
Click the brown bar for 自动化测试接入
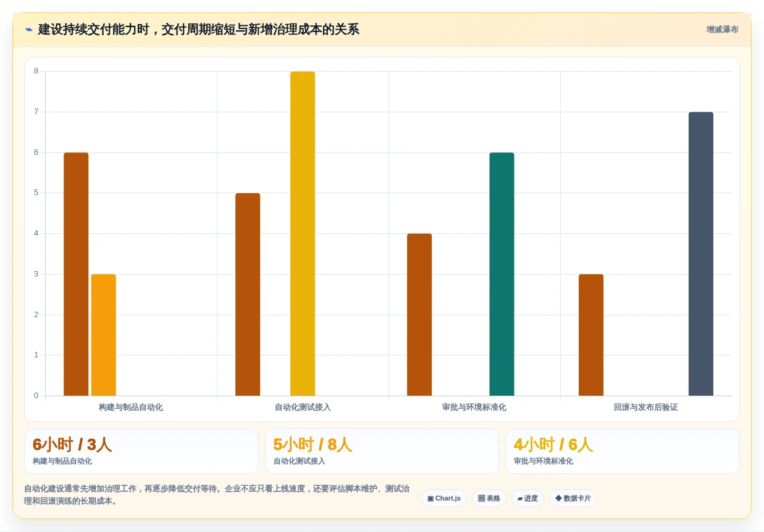(x=248, y=294)
